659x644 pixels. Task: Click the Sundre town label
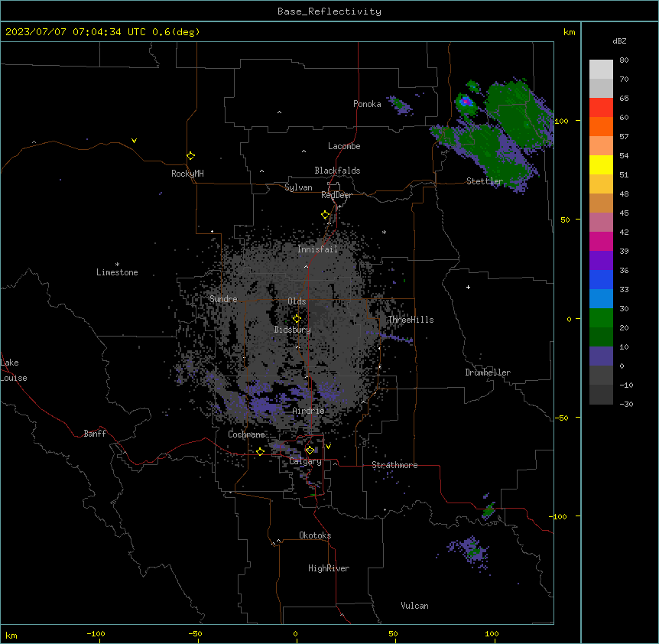(x=223, y=299)
